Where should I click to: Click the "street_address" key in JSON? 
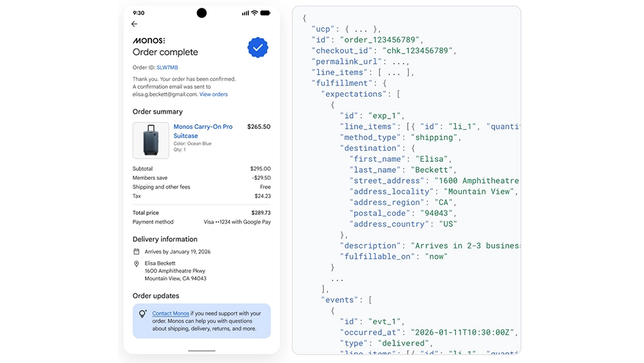pos(386,181)
